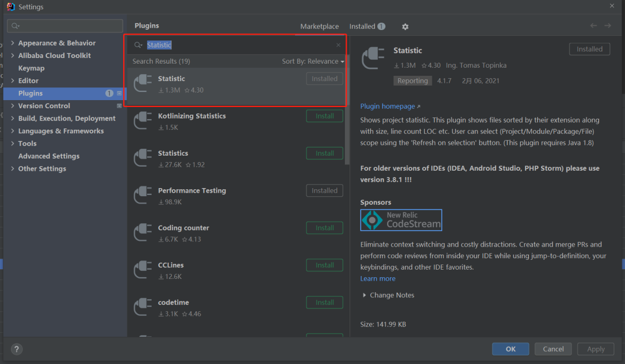Click the Kotlinizing Statistics plugin icon
Viewport: 625px width, 364px height.
click(143, 121)
